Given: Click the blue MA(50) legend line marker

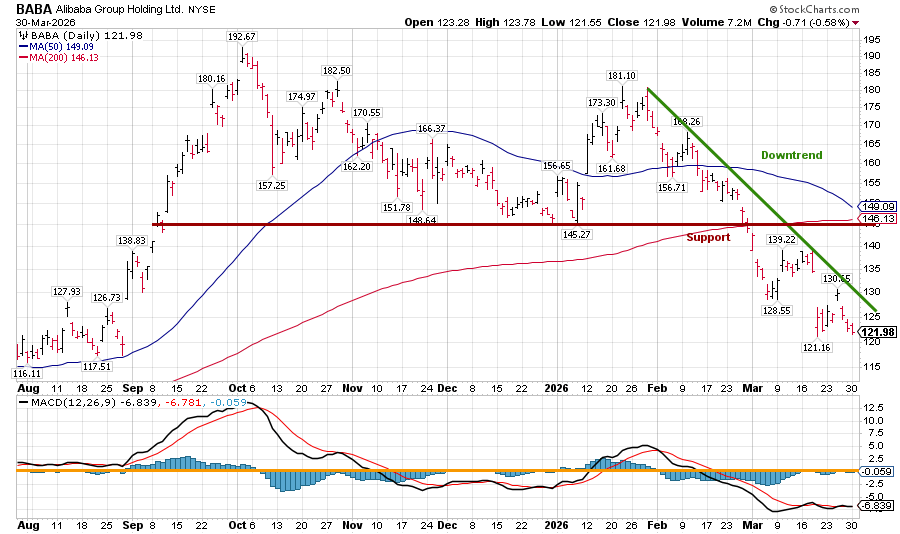Looking at the screenshot, I should (x=24, y=46).
